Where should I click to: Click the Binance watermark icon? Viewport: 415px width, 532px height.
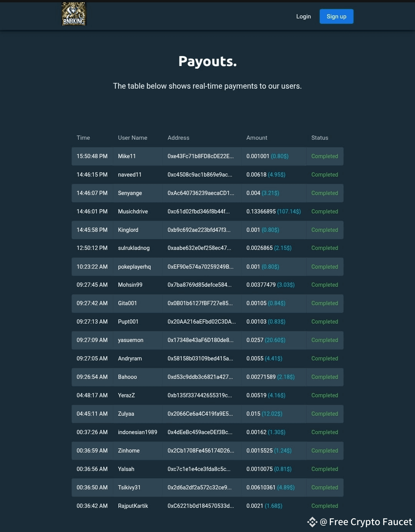(312, 522)
